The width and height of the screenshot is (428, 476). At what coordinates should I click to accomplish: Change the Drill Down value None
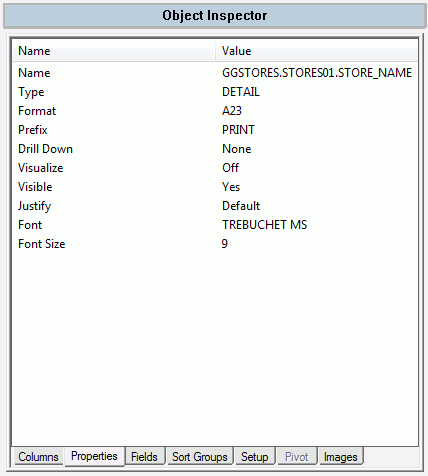coord(236,149)
